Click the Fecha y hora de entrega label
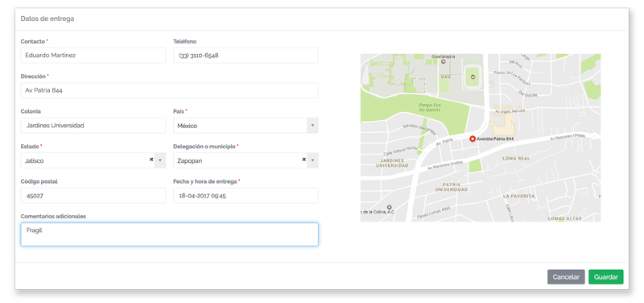 pos(205,181)
